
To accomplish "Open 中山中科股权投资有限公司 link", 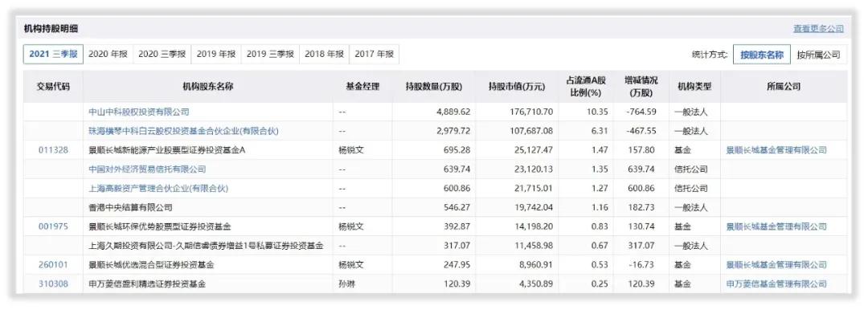I will pyautogui.click(x=139, y=112).
